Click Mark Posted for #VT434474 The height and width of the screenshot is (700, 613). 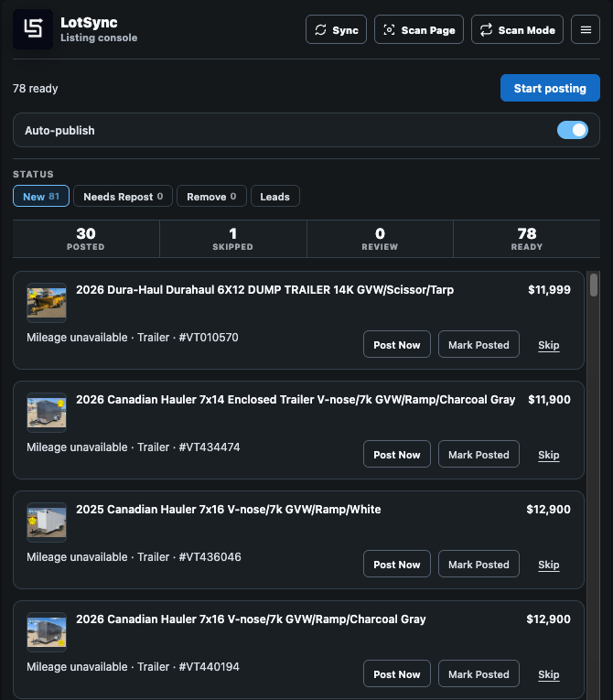[479, 454]
